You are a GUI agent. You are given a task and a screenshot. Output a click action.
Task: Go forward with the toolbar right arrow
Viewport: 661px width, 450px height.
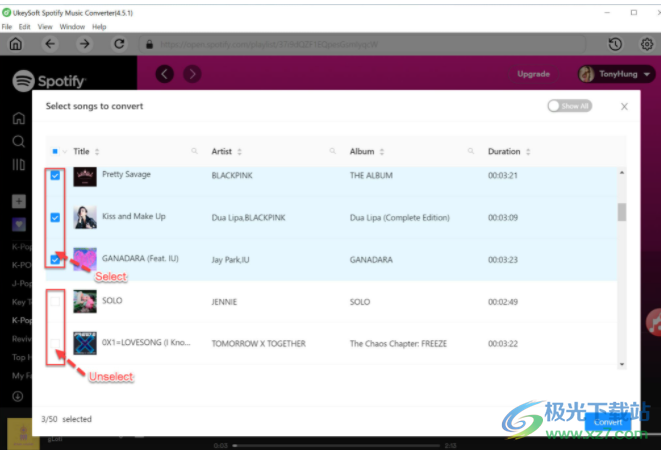pos(84,44)
